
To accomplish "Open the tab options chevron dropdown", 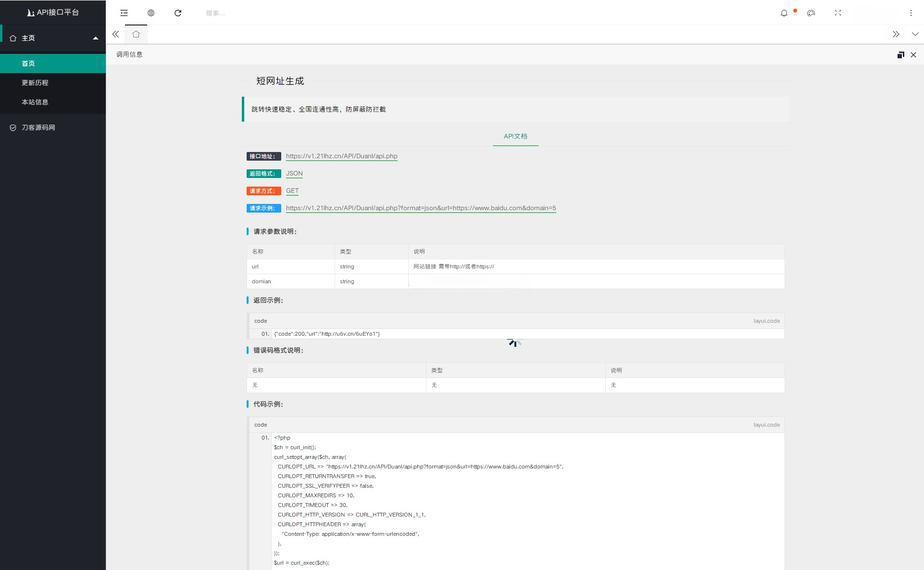I will (914, 34).
